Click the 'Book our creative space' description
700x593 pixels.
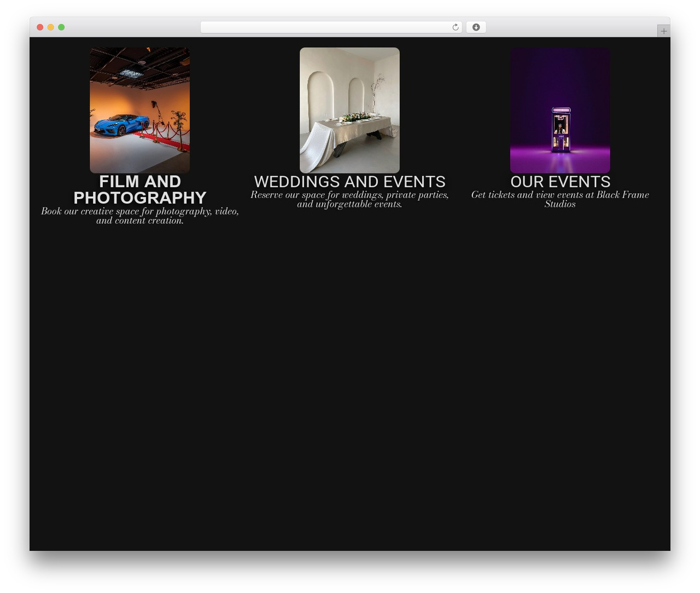coord(140,216)
